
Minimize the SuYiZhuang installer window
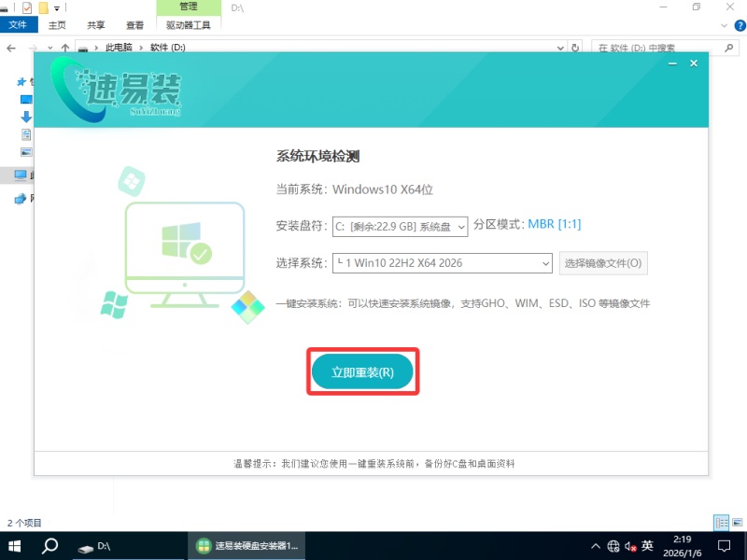point(670,63)
